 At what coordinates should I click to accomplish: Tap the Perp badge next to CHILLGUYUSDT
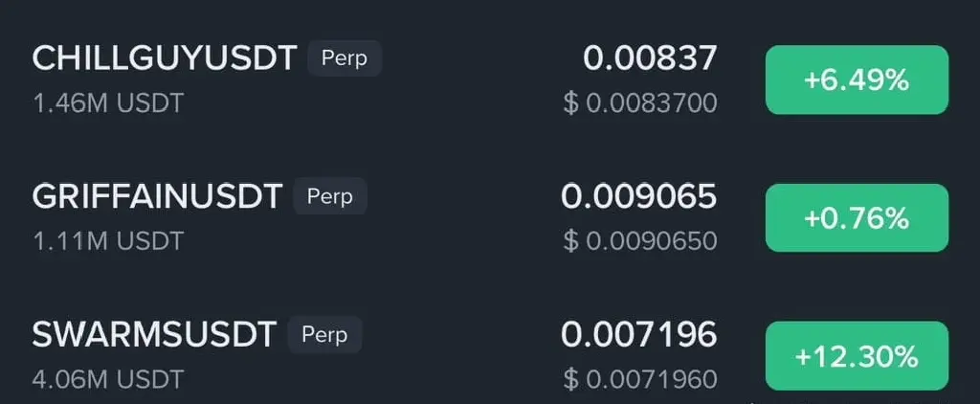click(x=344, y=58)
